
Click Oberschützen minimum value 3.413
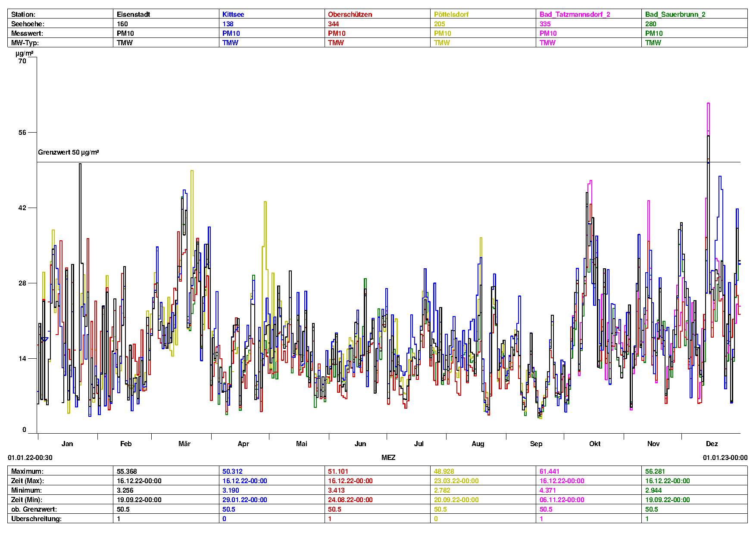[x=336, y=490]
